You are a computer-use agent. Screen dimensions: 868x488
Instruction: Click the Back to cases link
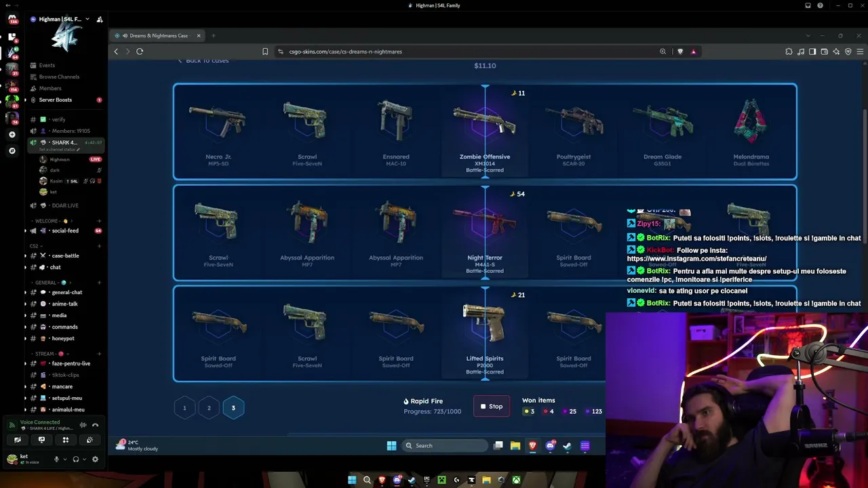[x=203, y=60]
